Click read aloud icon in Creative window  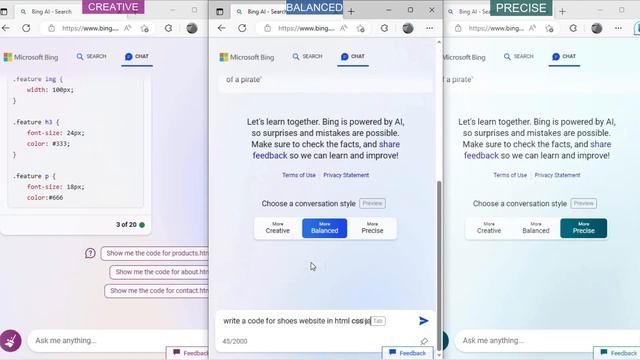click(x=127, y=28)
